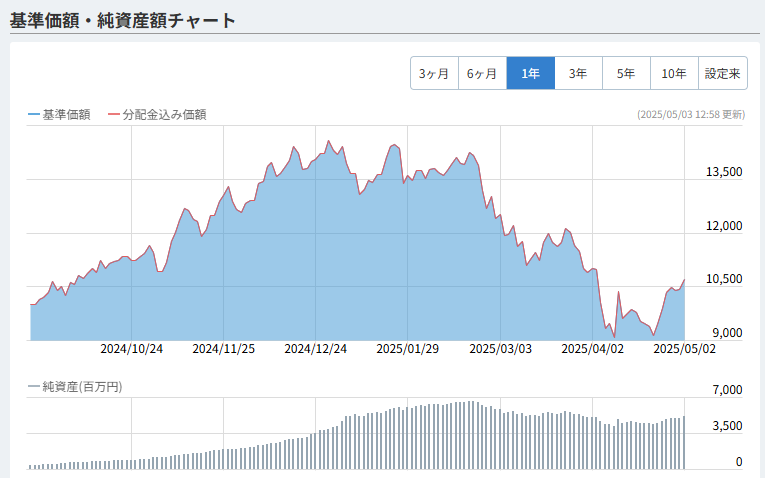Click the last net assets bar at 2025/05/02
Viewport: 765px width, 478px height.
684,442
